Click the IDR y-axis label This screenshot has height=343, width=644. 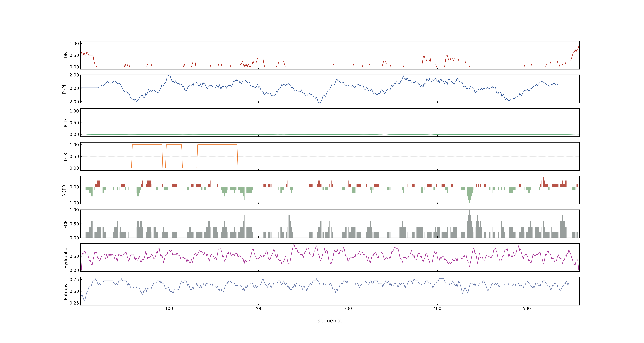pos(66,55)
